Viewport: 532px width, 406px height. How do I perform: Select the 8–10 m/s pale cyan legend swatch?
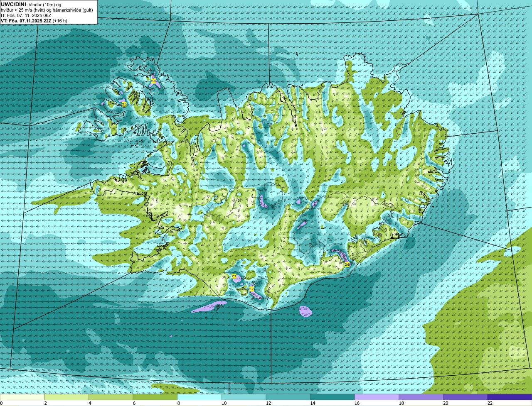199,397
